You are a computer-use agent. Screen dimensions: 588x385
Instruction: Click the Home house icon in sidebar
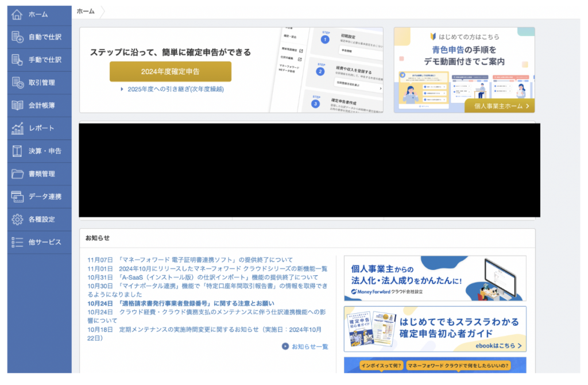point(17,14)
